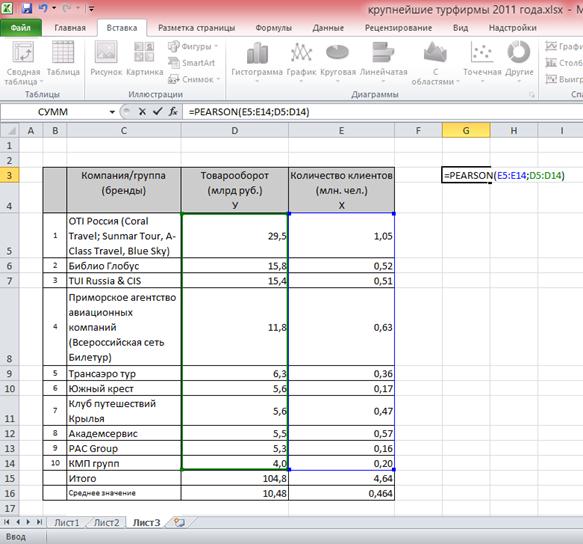
Task: Open the Картинка clip art button
Action: point(145,59)
